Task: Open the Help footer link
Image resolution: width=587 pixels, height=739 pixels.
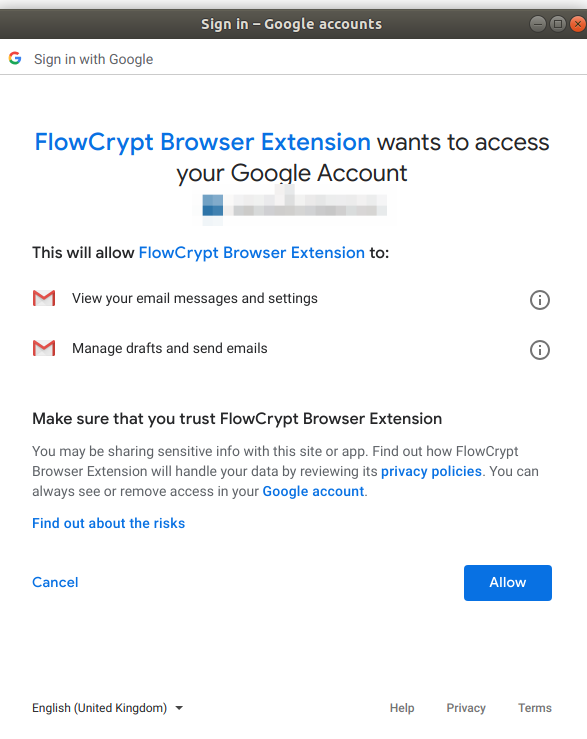Action: (402, 708)
